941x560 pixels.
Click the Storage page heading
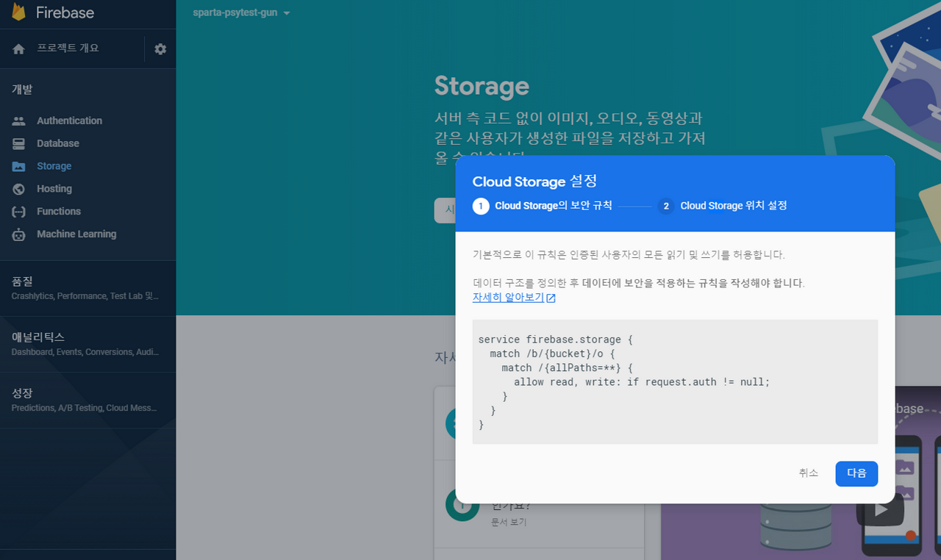482,86
